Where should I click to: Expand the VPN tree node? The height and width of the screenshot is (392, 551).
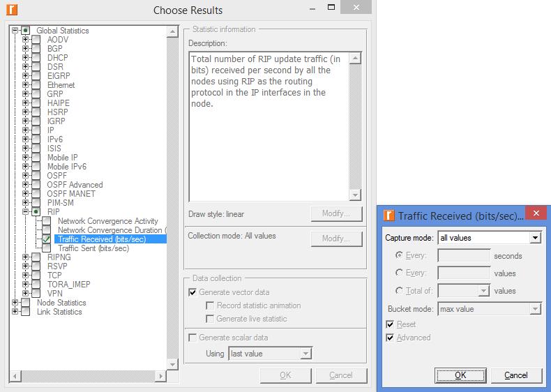point(25,293)
